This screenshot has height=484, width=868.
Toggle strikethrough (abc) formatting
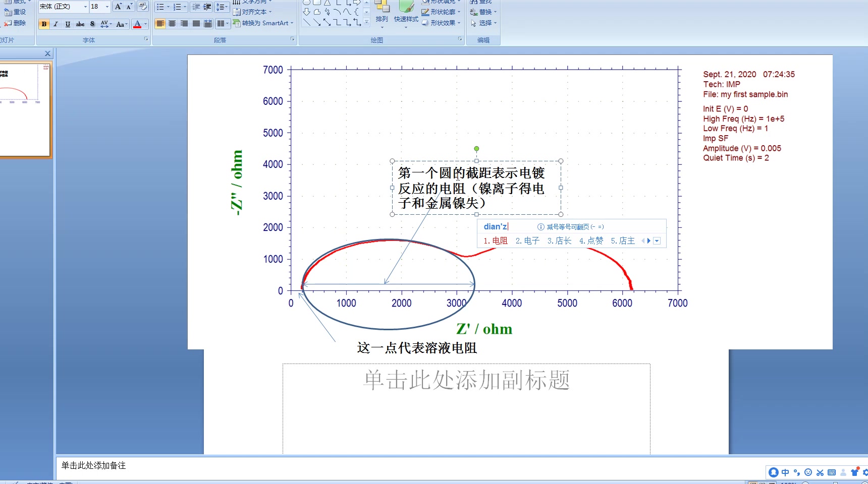click(x=80, y=24)
